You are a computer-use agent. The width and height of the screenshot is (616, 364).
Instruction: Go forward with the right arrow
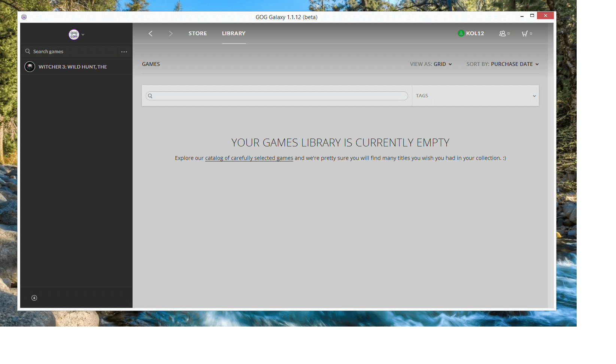click(x=171, y=33)
